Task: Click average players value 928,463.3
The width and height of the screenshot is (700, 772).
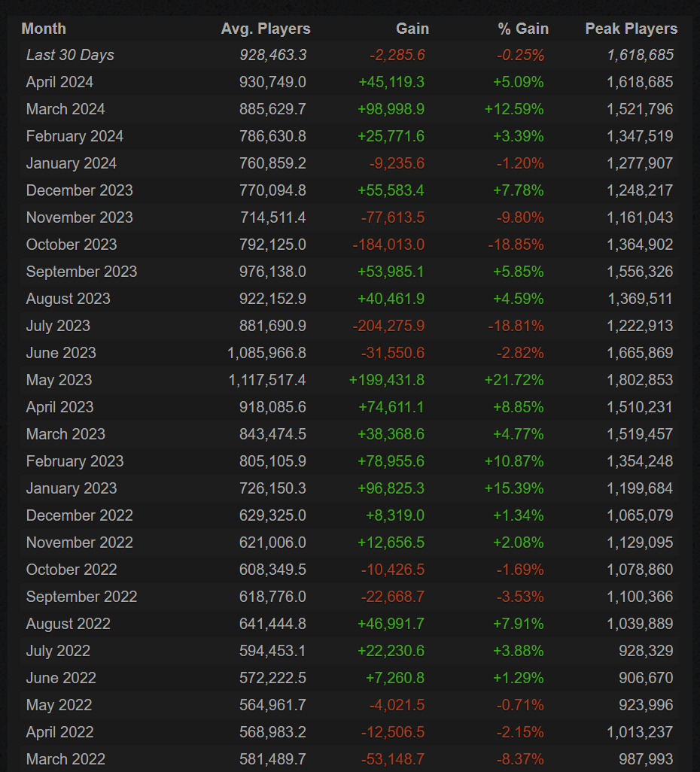Action: 273,55
